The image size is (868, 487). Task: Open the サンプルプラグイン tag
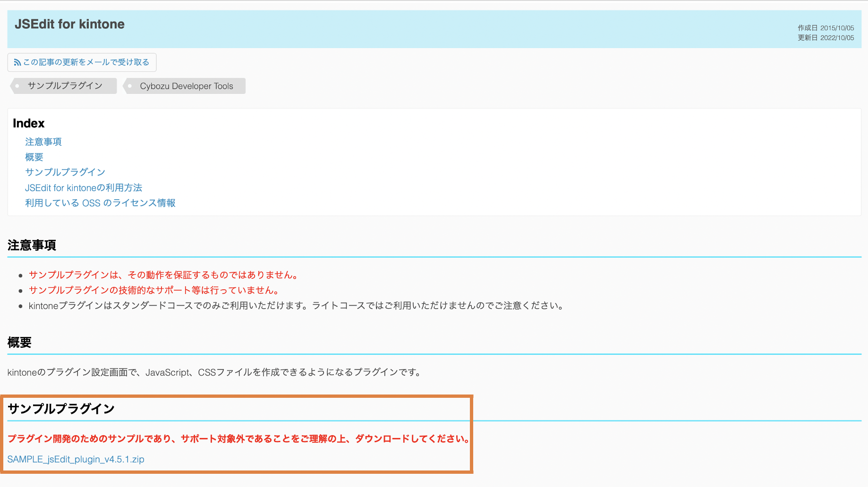click(x=65, y=86)
